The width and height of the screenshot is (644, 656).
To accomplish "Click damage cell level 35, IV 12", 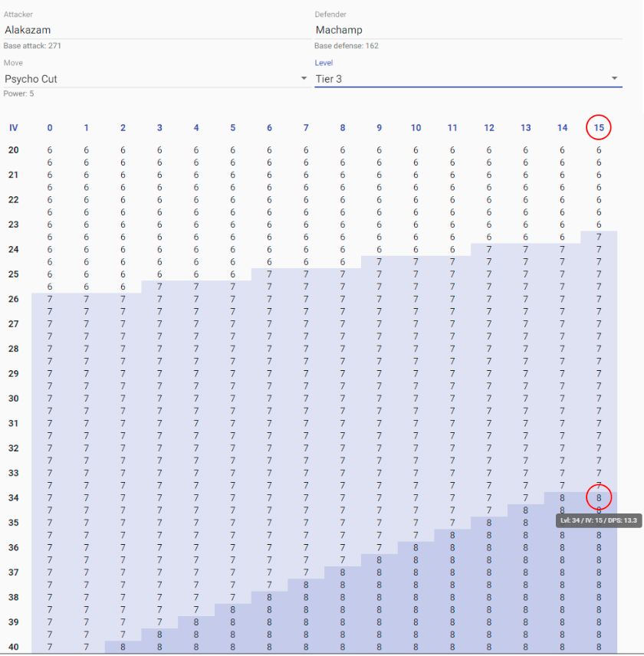I will (x=489, y=523).
